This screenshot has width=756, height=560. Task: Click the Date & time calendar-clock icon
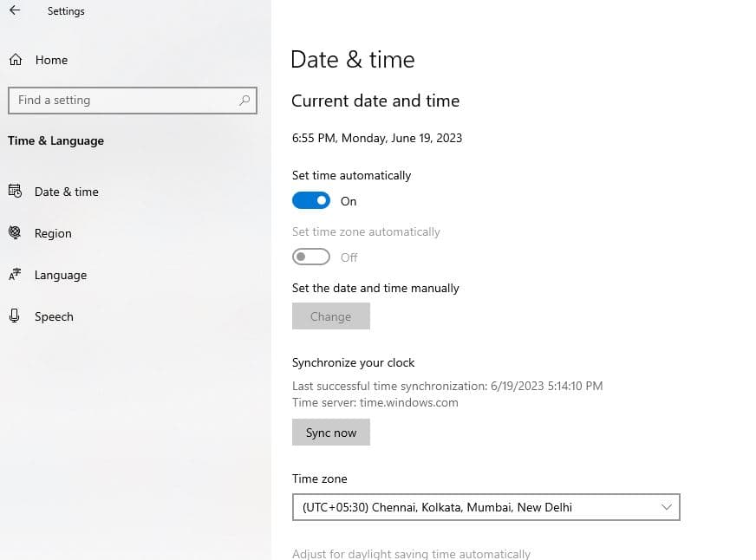click(x=15, y=192)
